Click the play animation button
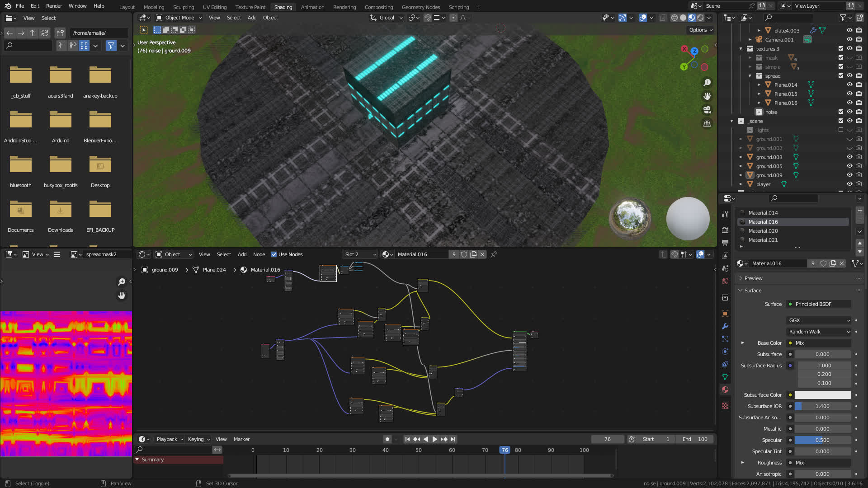The width and height of the screenshot is (868, 488). pos(434,439)
